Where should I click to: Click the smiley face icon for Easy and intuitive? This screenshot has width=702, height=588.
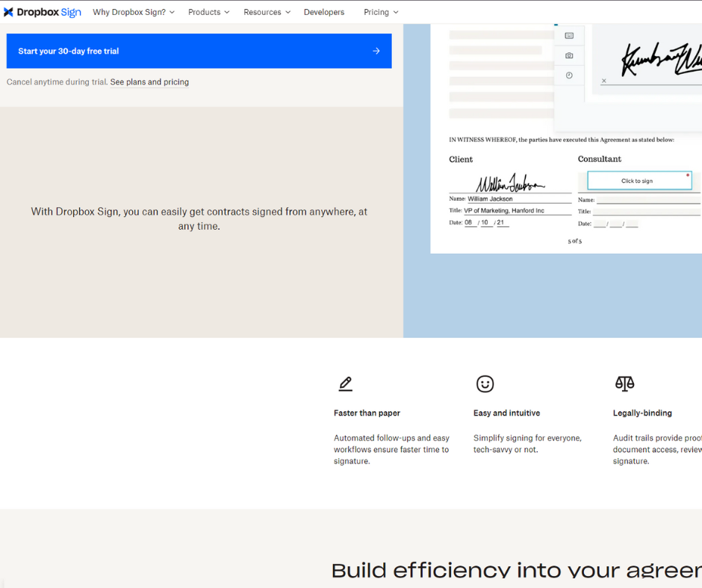(x=485, y=384)
